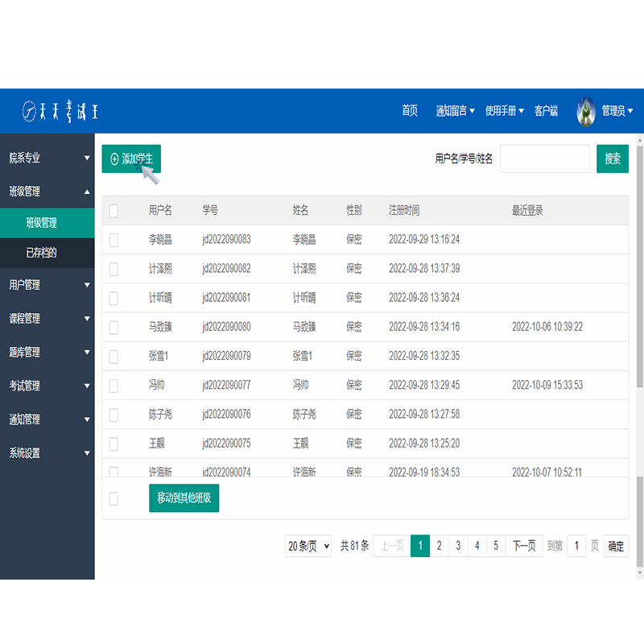
Task: Click the scrollbar down arrow
Action: tap(640, 573)
